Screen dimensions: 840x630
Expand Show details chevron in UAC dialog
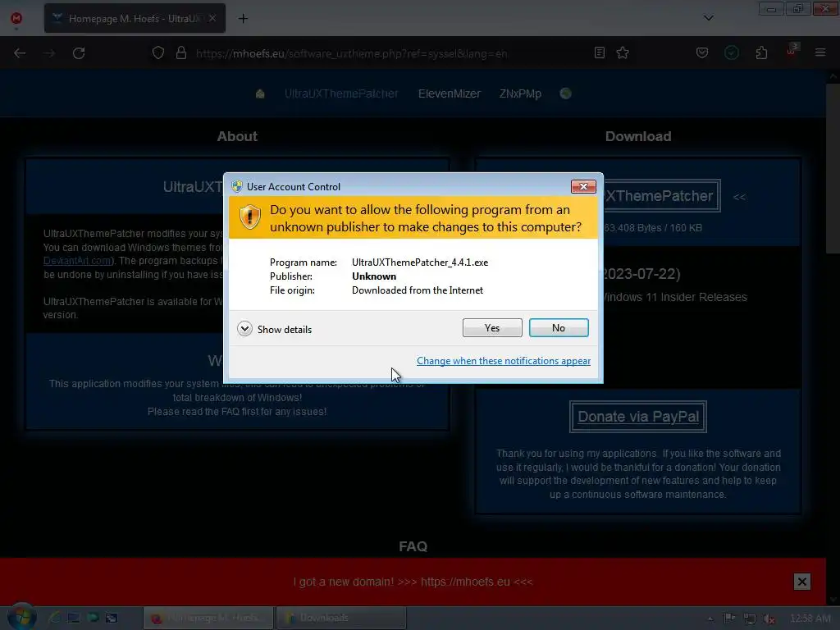pyautogui.click(x=244, y=329)
